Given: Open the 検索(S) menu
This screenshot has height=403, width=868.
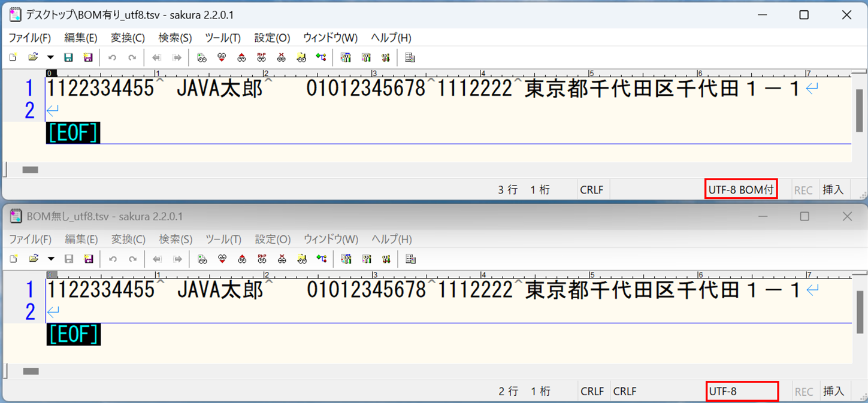Looking at the screenshot, I should click(174, 37).
